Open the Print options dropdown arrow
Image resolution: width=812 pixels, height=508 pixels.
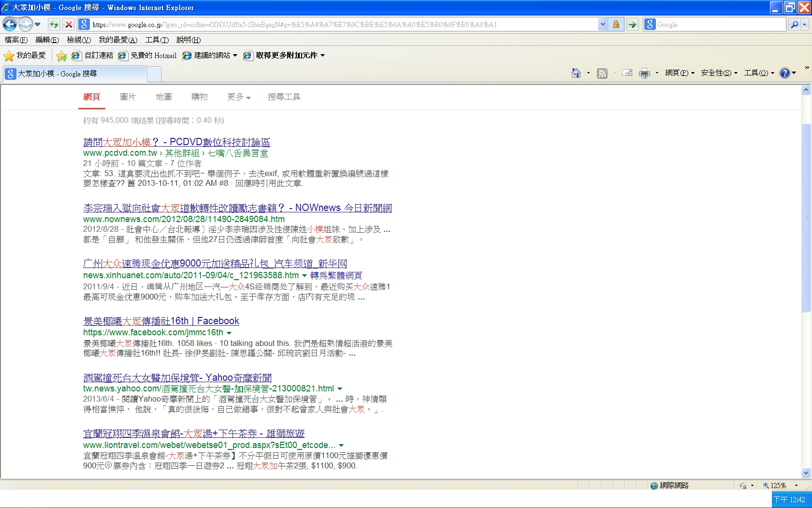(x=657, y=73)
